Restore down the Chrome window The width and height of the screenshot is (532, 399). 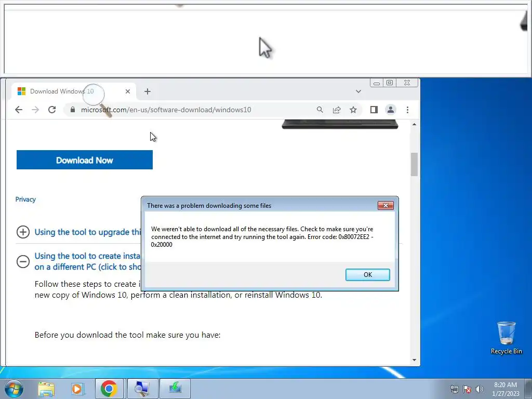point(390,83)
